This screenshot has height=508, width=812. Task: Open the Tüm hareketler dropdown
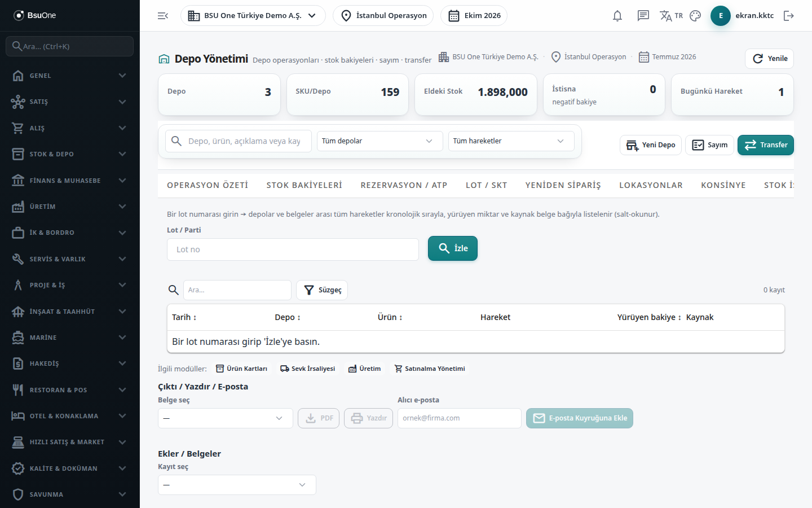(511, 141)
